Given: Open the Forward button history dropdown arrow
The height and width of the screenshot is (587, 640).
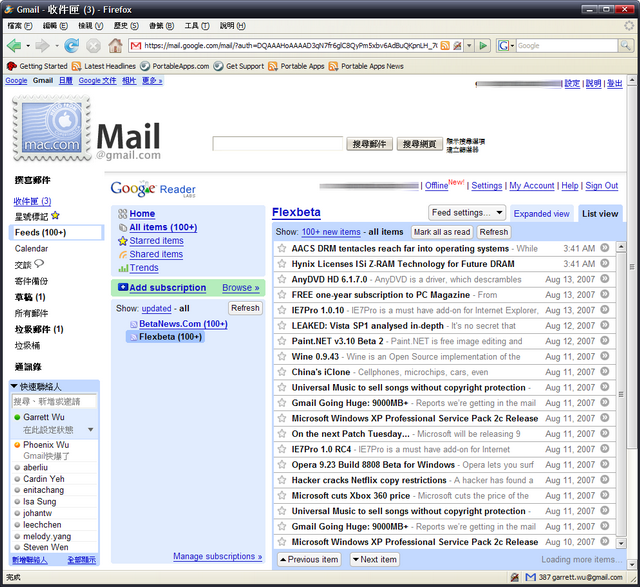Looking at the screenshot, I should [57, 46].
